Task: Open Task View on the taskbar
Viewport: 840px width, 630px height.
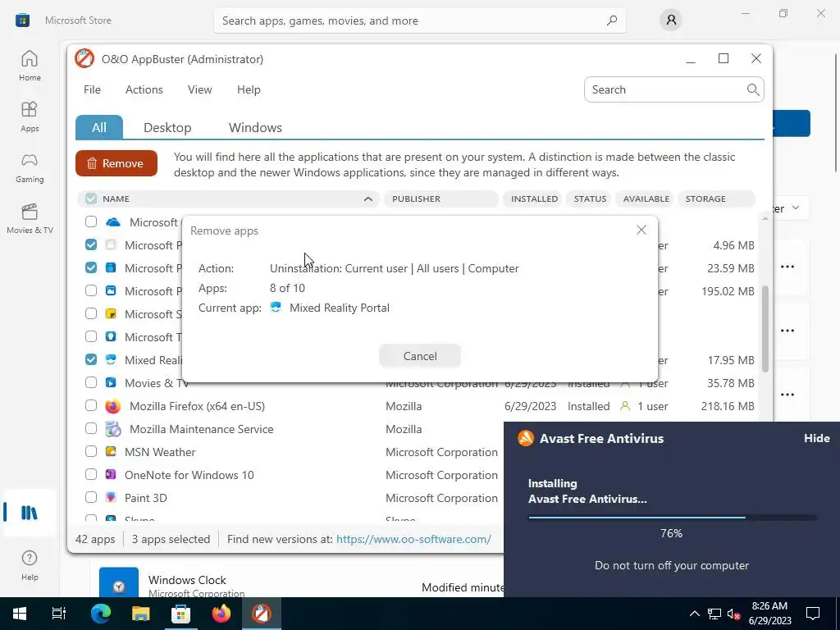Action: pos(59,614)
